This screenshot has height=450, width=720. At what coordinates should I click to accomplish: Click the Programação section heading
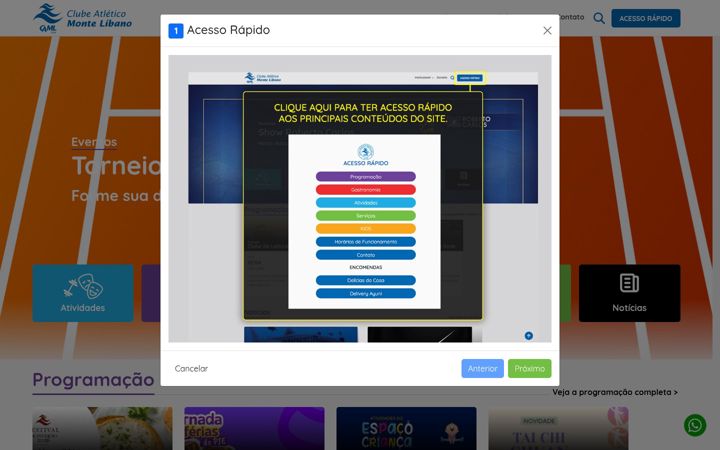point(93,380)
